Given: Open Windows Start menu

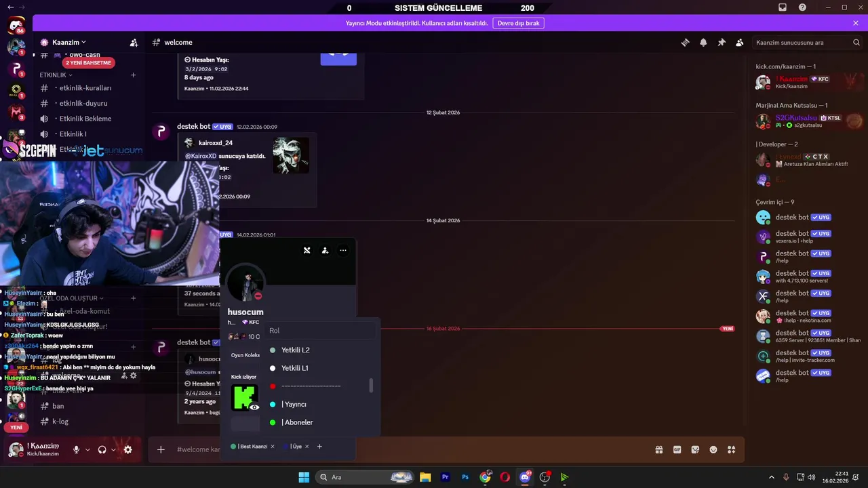Looking at the screenshot, I should 304,477.
